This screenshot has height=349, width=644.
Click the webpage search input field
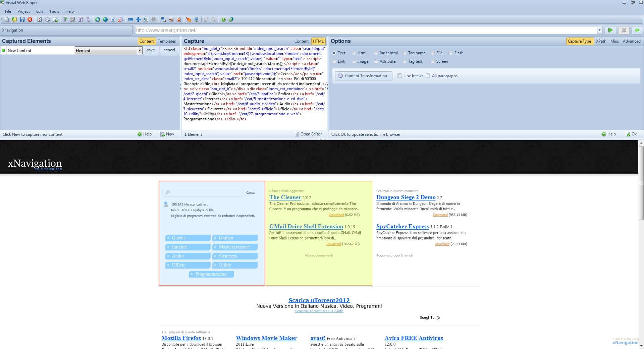pos(203,192)
